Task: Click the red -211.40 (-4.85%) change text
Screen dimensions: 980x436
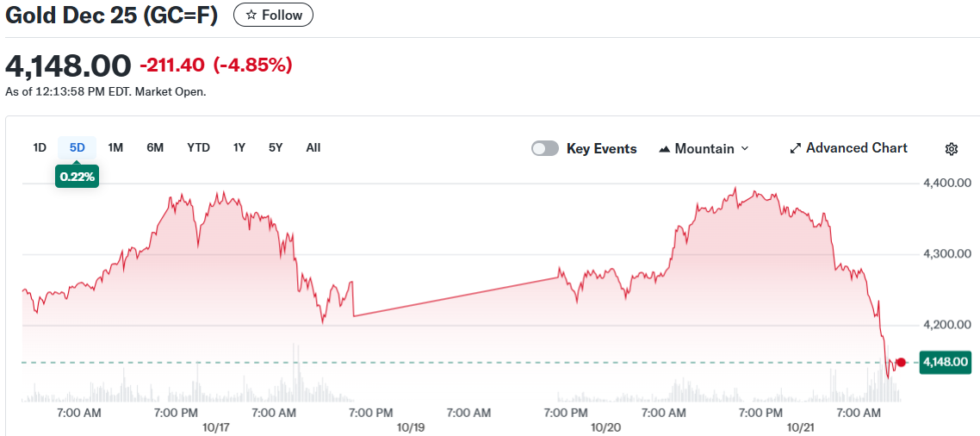Action: click(x=215, y=65)
